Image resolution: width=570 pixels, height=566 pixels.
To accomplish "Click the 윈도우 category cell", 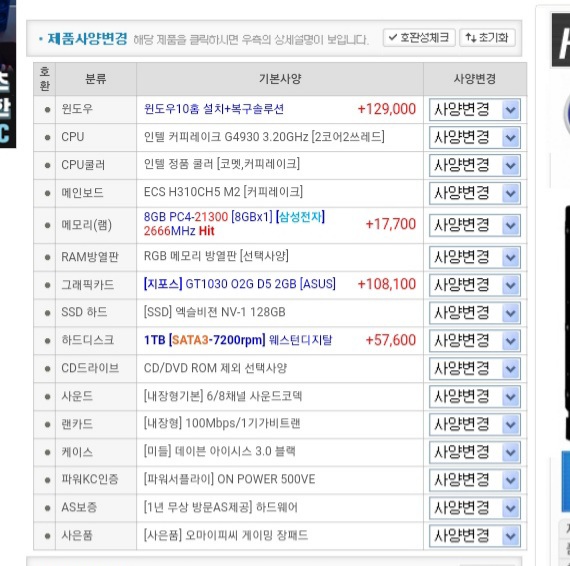I will click(x=96, y=109).
